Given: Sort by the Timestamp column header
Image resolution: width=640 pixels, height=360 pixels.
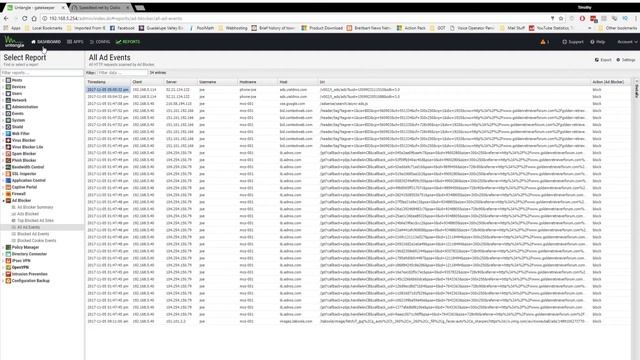Looking at the screenshot, I should point(108,82).
